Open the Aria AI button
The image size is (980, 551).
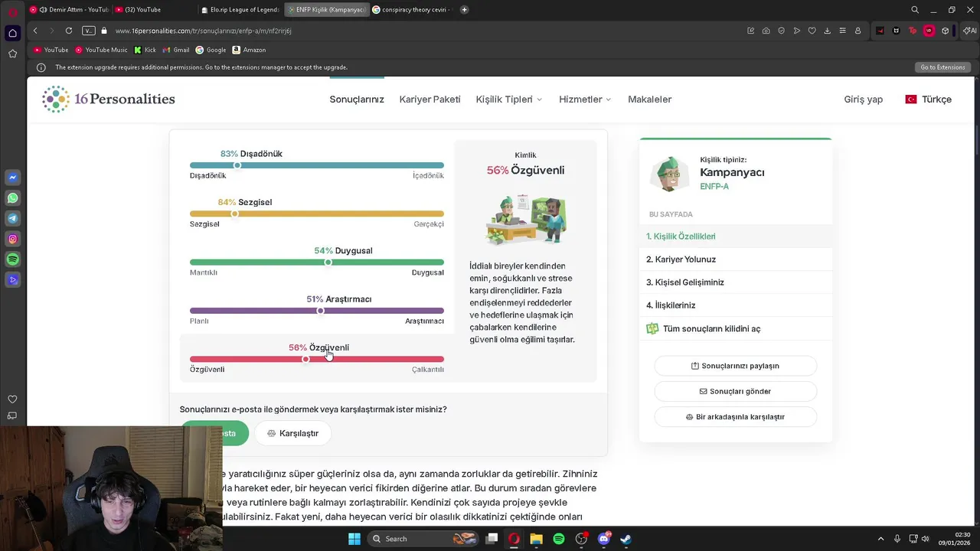(969, 31)
